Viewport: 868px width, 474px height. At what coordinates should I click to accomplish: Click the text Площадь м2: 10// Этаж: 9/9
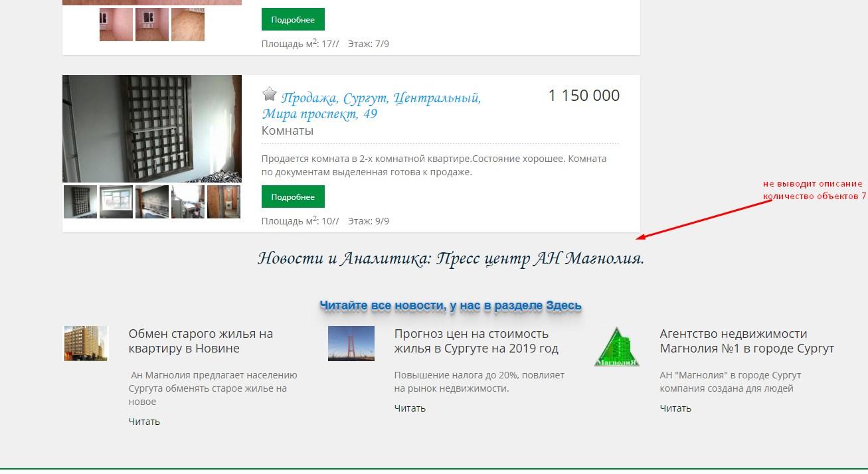[x=325, y=220]
